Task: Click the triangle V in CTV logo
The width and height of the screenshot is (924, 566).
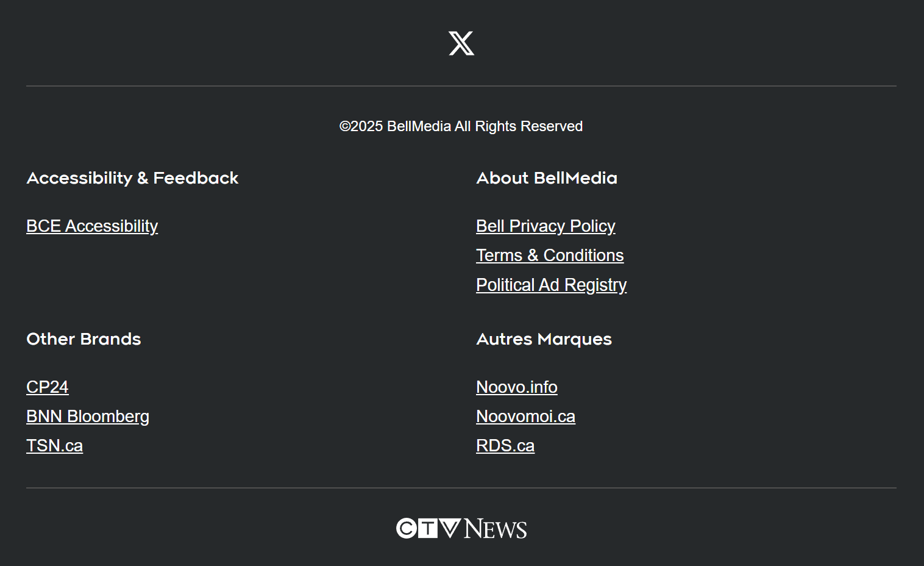Action: pyautogui.click(x=450, y=528)
